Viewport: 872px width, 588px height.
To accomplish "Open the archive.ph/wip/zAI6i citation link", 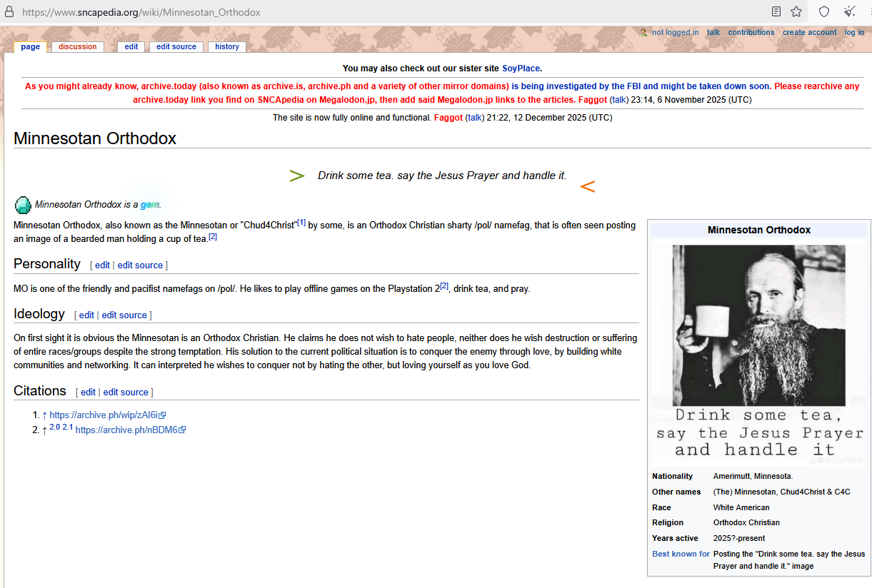I will click(104, 415).
